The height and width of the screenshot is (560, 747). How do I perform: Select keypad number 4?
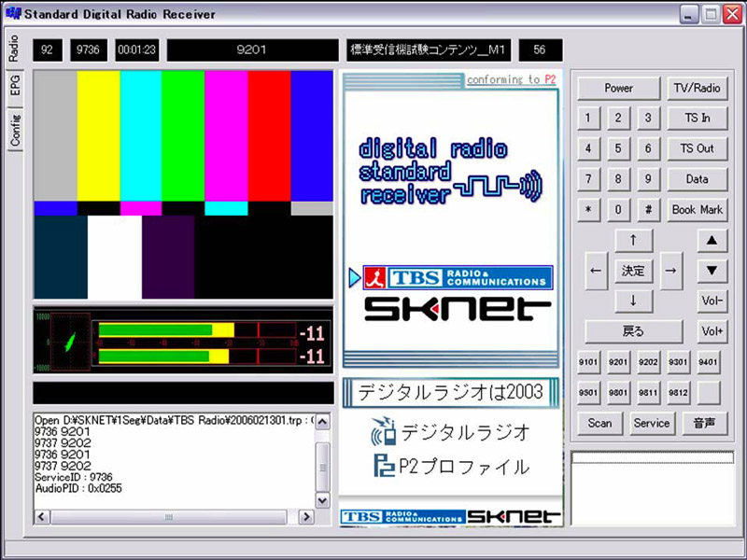pyautogui.click(x=588, y=148)
